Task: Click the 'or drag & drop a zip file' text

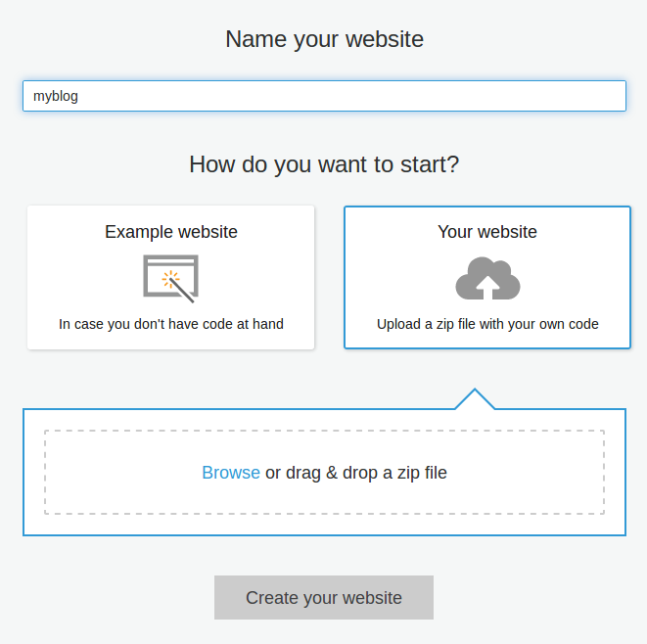Action: tap(356, 473)
